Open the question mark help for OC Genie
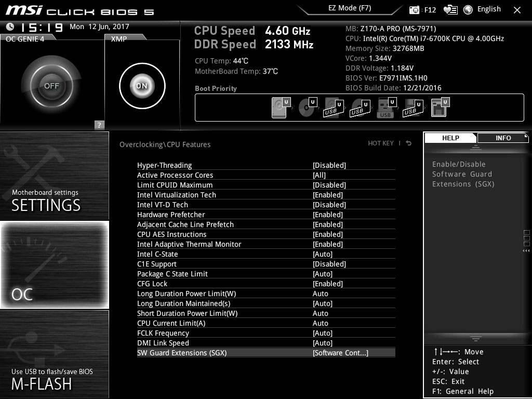The image size is (532, 399). tap(99, 125)
